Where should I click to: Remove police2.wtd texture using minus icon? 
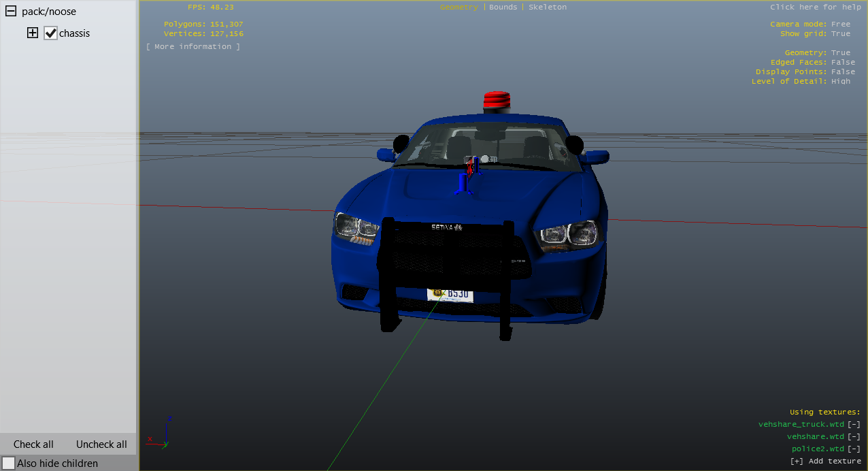[854, 449]
